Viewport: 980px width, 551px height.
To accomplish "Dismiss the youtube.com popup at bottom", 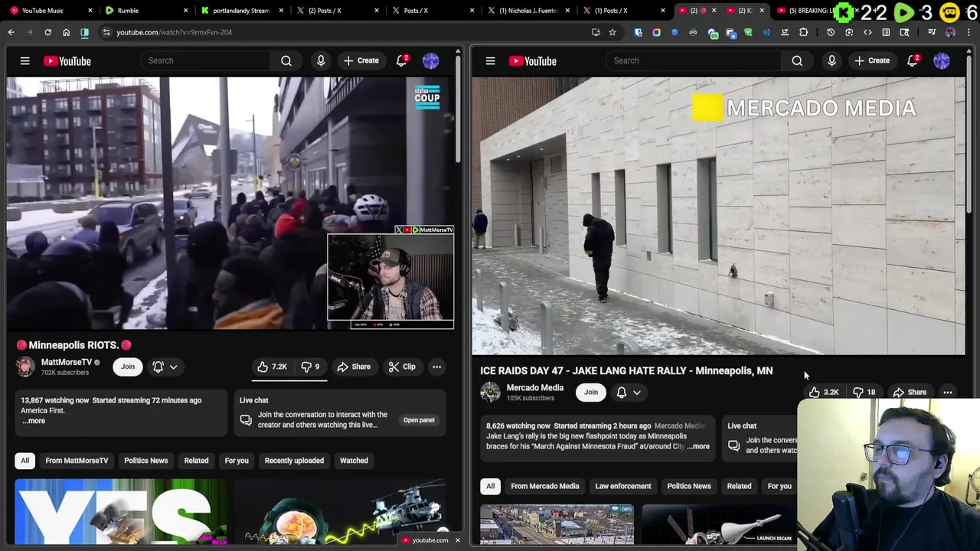I will (x=457, y=540).
